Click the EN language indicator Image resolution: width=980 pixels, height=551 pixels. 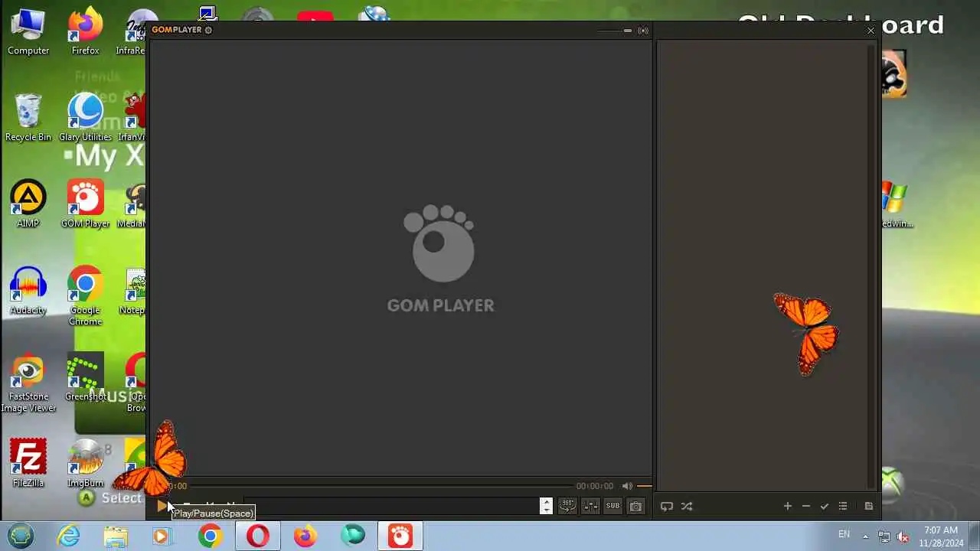[844, 534]
